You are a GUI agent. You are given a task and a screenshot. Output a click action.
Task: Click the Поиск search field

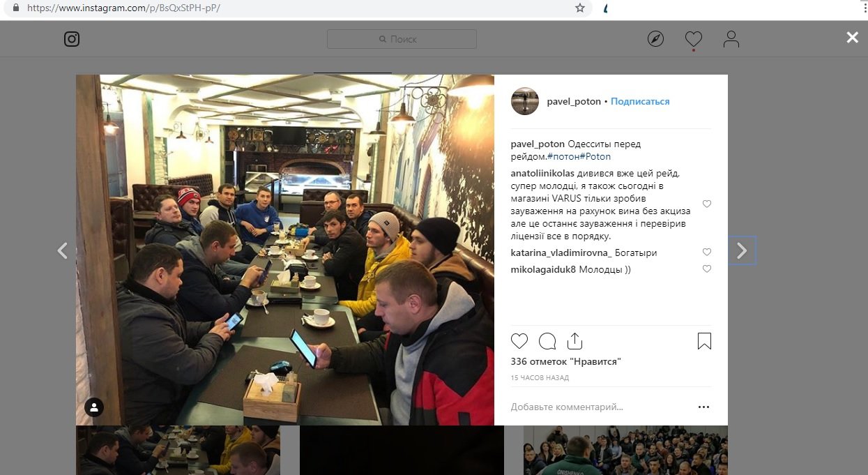(x=402, y=39)
